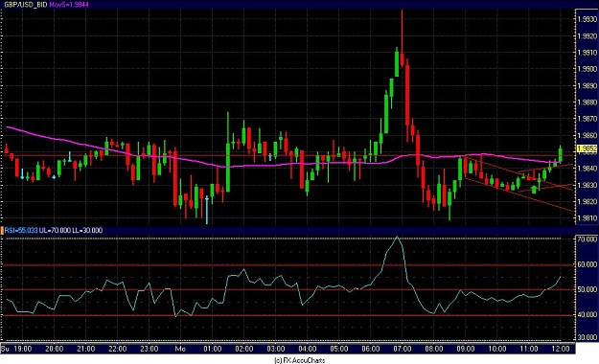Click the 1.9860 price axis label
Screen dimensions: 599x364
[587, 136]
